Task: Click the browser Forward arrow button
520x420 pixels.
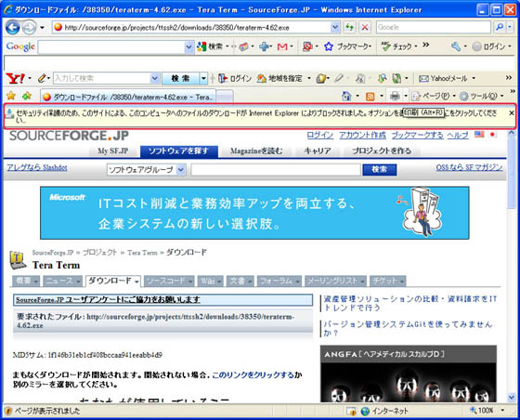Action: (x=29, y=27)
